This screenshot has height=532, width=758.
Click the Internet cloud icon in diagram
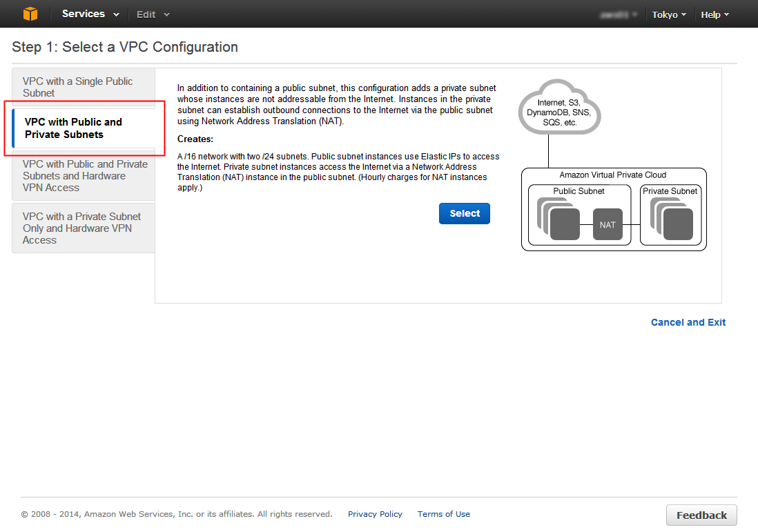point(559,107)
